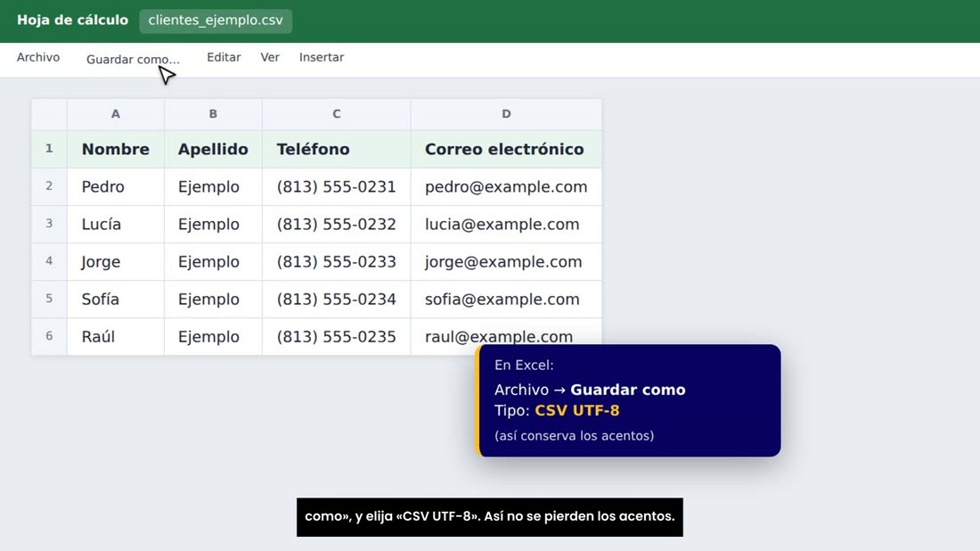Select column C header
Viewport: 980px width, 551px height.
[336, 114]
